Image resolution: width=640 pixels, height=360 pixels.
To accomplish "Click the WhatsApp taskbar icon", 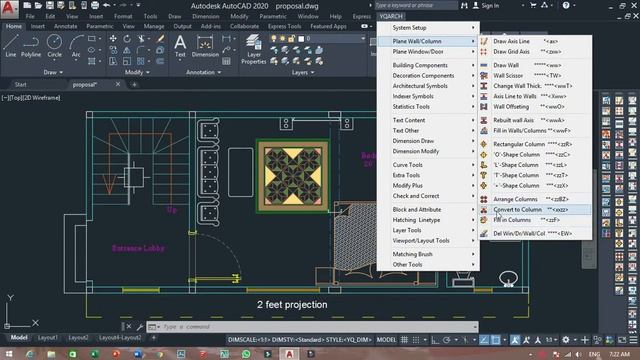I will tap(246, 354).
